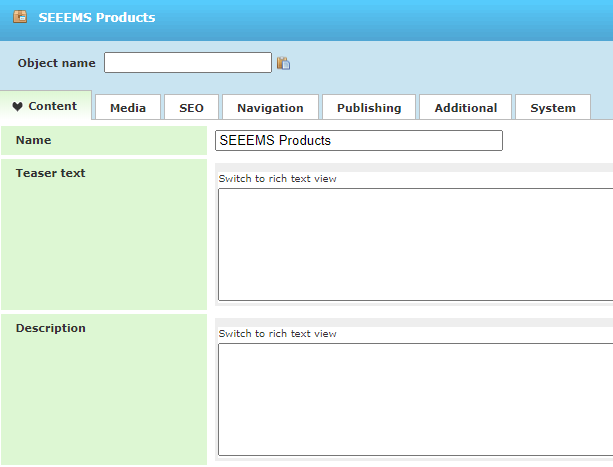Click inside the Teaser text area
The image size is (613, 467).
click(415, 245)
